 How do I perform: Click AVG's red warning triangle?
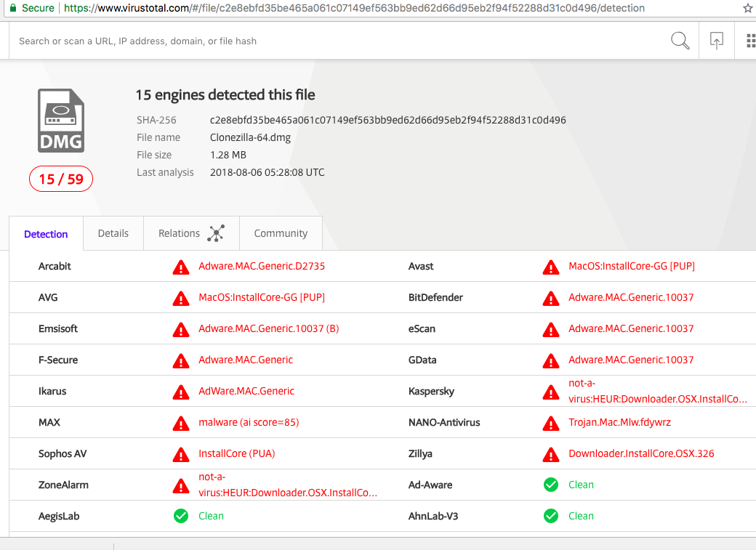click(181, 298)
